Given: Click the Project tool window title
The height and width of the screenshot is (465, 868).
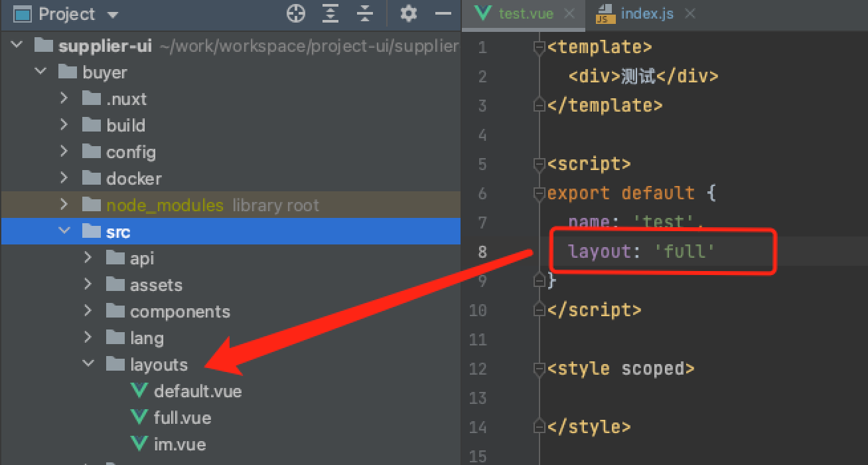Looking at the screenshot, I should tap(66, 14).
